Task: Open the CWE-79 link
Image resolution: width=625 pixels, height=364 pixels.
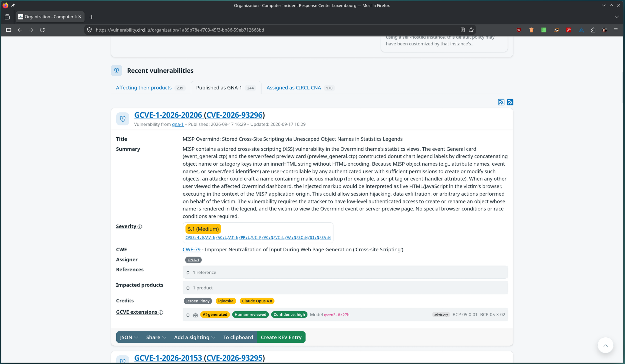Action: [192, 249]
